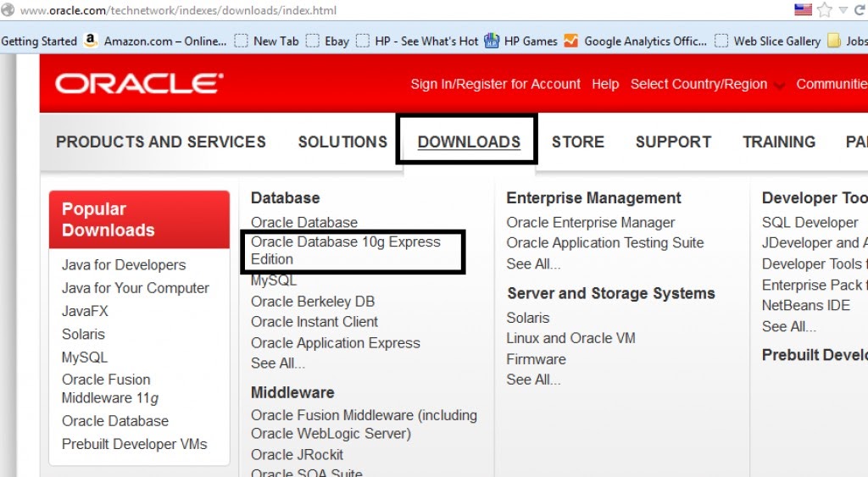This screenshot has height=477, width=868.
Task: Click See All under Developer Tools
Action: click(789, 327)
